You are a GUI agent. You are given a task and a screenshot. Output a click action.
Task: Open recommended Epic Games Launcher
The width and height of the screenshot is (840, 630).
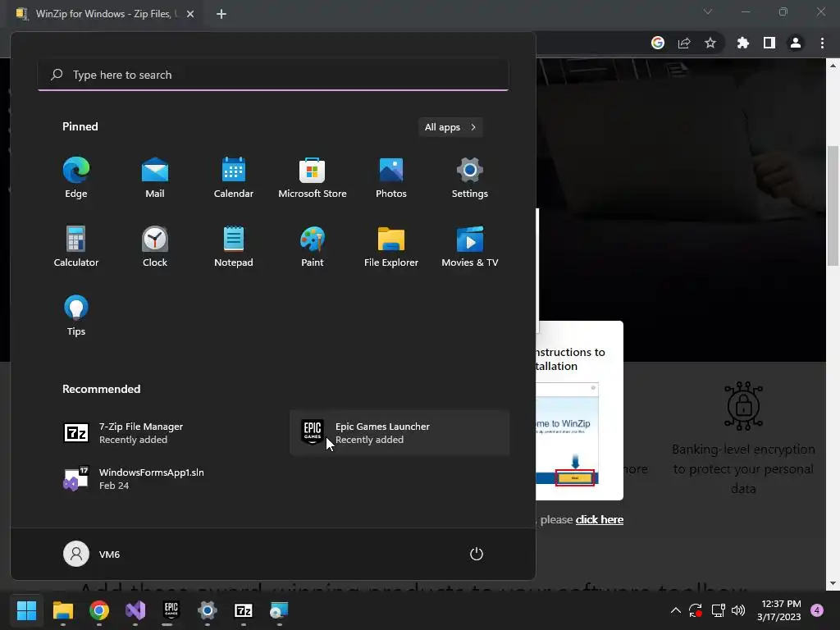click(x=399, y=433)
